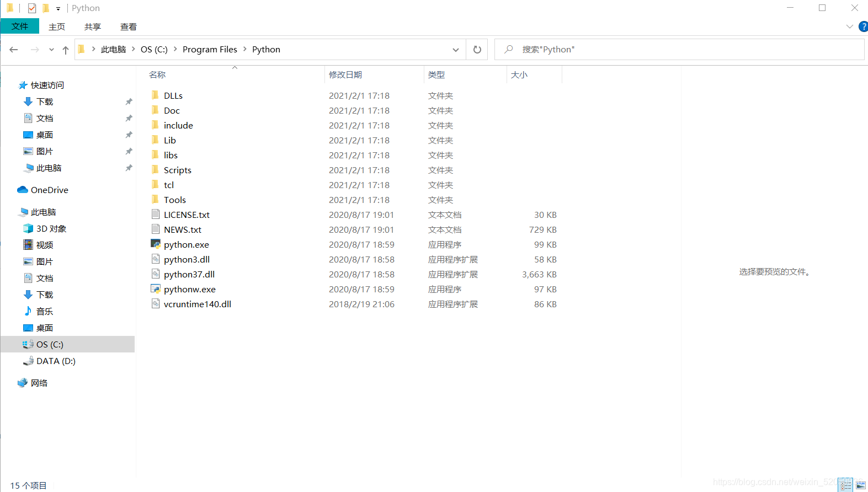Click the python.exe application icon
The width and height of the screenshot is (868, 492).
(x=156, y=244)
